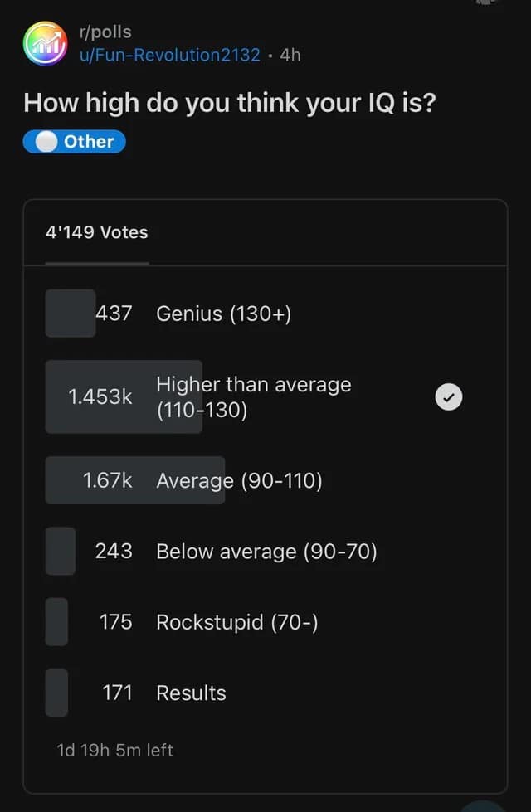Viewport: 531px width, 812px height.
Task: Click the small bar beside 175 votes
Action: tap(56, 621)
